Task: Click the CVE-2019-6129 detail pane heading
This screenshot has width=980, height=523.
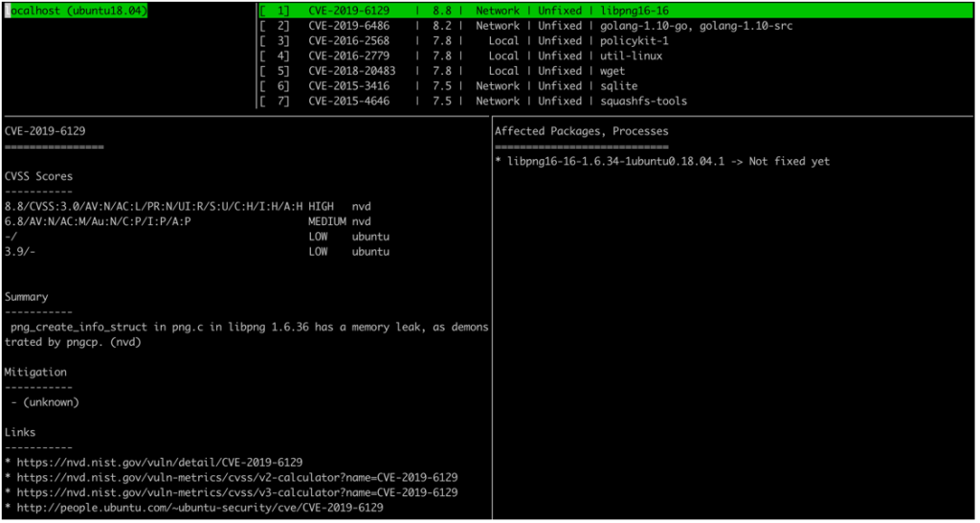Action: 49,130
